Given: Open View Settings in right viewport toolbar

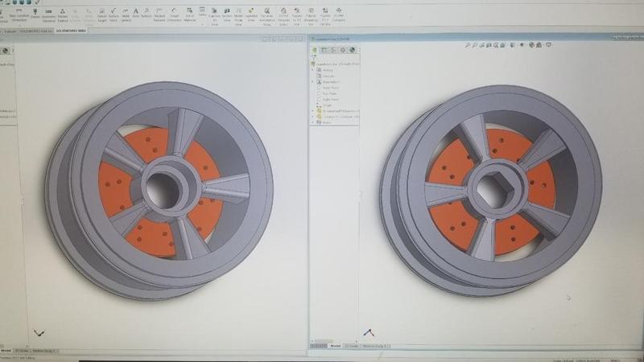Looking at the screenshot, I should coord(549,45).
